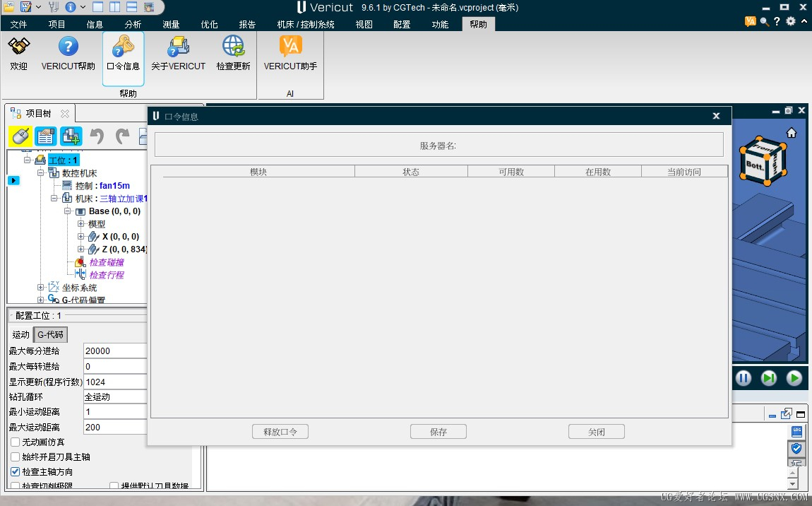Click the blue shield check icon
The image size is (812, 506).
pyautogui.click(x=796, y=448)
